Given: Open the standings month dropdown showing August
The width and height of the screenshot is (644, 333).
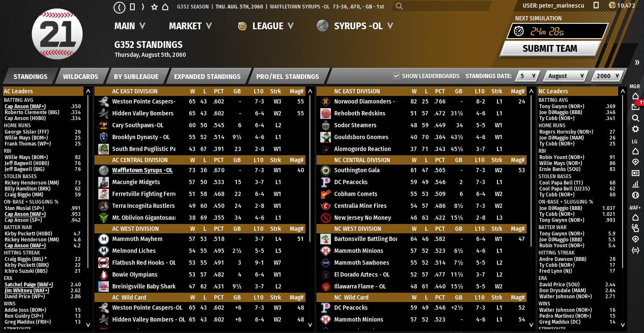Looking at the screenshot, I should pyautogui.click(x=566, y=76).
